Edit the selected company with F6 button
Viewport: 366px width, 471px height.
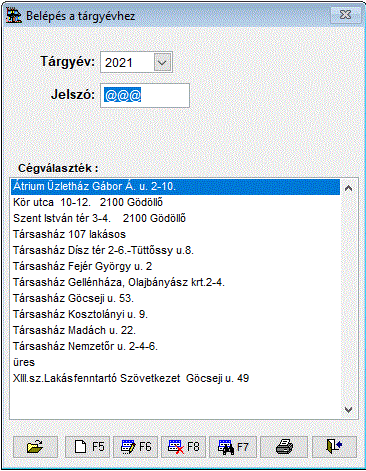click(136, 446)
